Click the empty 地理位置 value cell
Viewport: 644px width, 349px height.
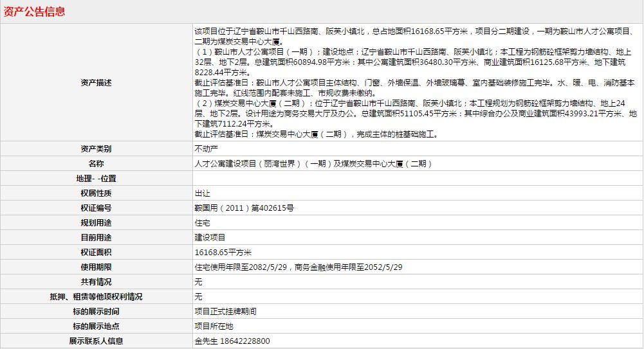[x=417, y=179]
